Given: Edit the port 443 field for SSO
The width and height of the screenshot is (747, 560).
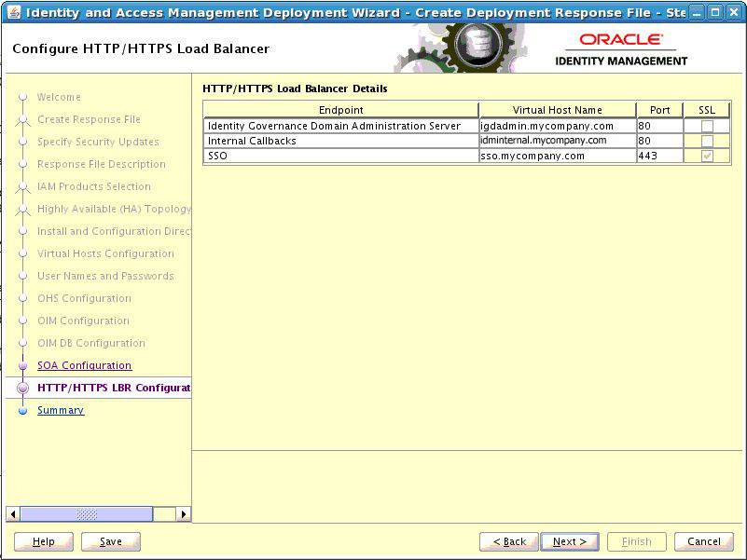Looking at the screenshot, I should (x=660, y=156).
